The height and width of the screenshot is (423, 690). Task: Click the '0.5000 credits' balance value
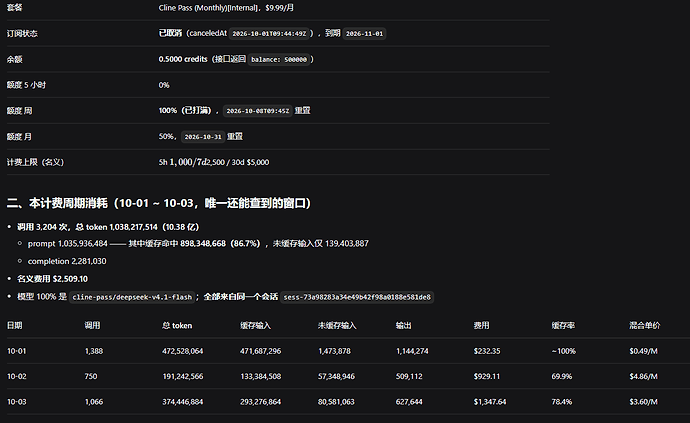click(183, 59)
